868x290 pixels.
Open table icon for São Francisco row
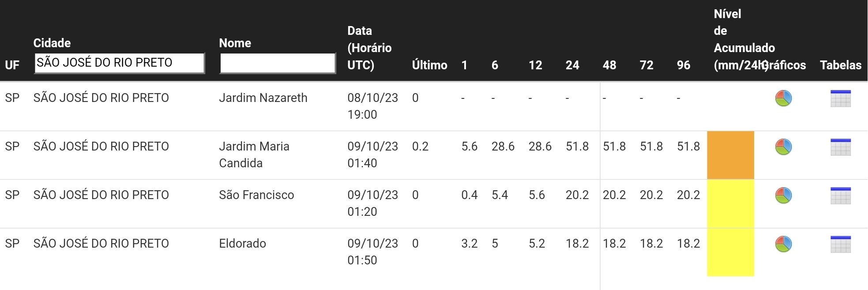[x=840, y=196]
